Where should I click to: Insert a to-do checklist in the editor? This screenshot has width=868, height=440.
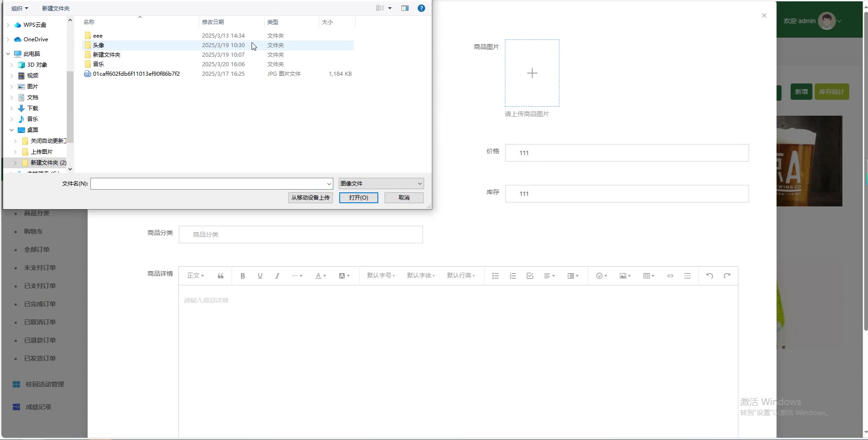530,276
